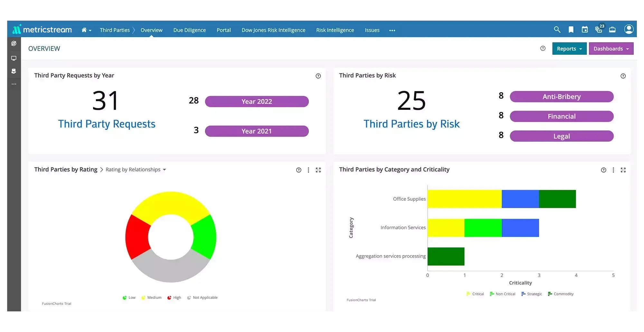Open the search icon in the top bar
Image resolution: width=644 pixels, height=332 pixels.
pyautogui.click(x=557, y=29)
